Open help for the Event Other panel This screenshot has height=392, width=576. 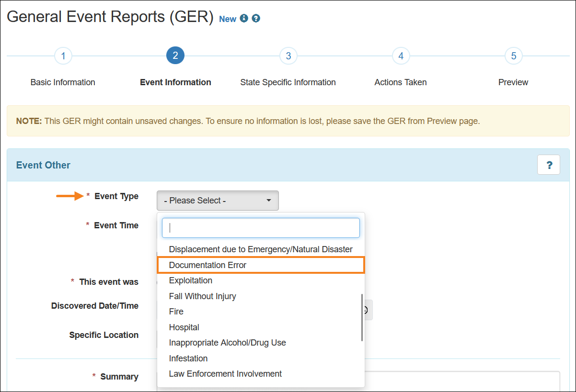coord(549,165)
